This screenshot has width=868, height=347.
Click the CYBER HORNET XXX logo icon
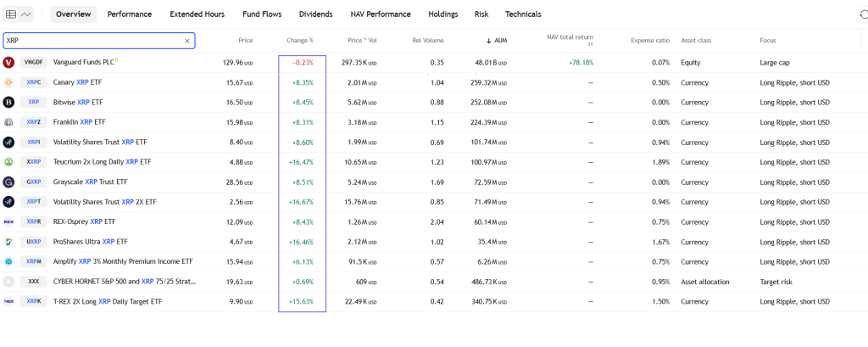(x=8, y=282)
